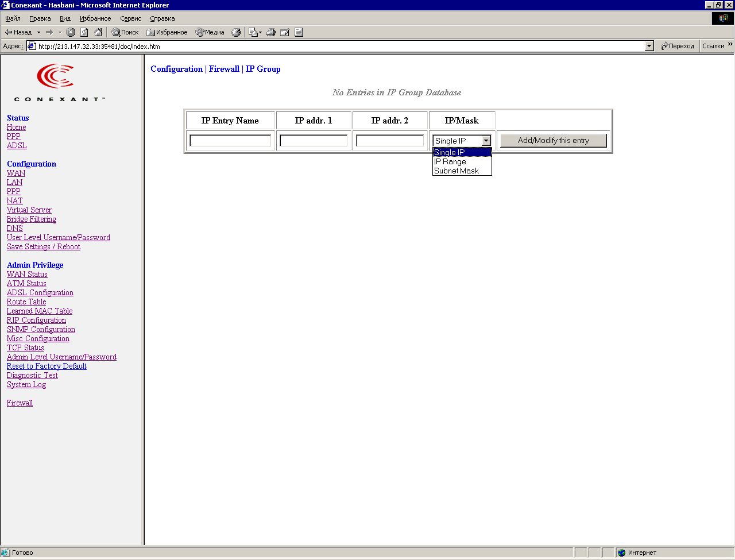This screenshot has height=560, width=735.
Task: Open the Virtual Server link
Action: pyautogui.click(x=29, y=210)
